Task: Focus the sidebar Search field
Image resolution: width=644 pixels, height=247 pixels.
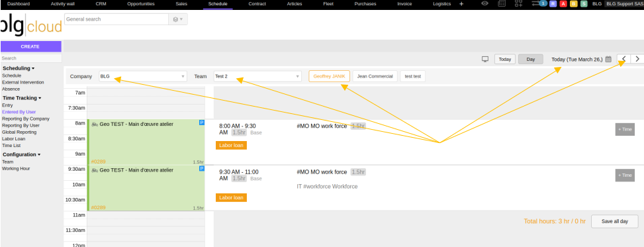Action: pyautogui.click(x=31, y=58)
